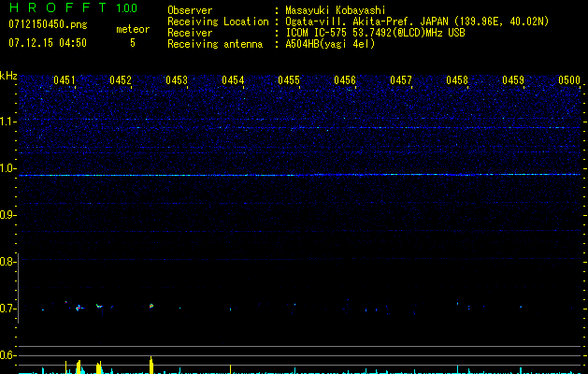Viewport: 588px width, 374px height.
Task: Click the 0453 time marker
Action: click(177, 81)
